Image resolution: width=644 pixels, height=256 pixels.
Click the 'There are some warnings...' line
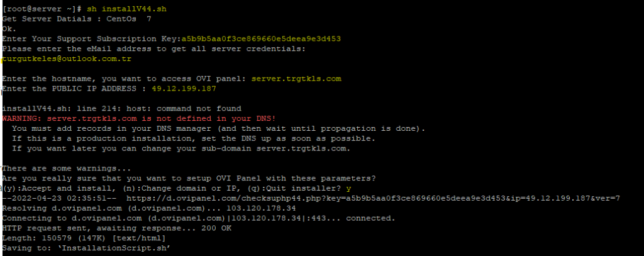pos(65,168)
